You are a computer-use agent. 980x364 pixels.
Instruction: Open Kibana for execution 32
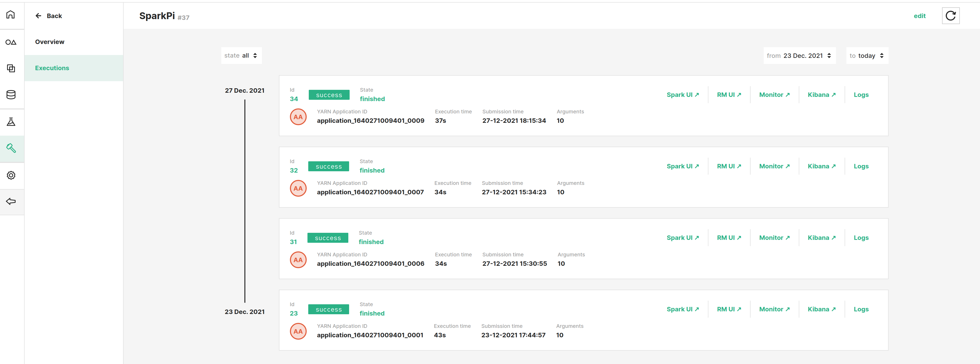(x=821, y=166)
